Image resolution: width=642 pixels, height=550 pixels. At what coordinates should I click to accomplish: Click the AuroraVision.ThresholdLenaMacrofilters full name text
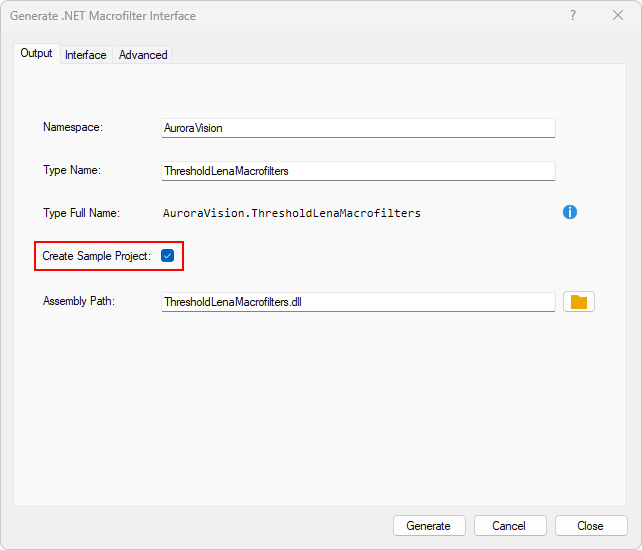coord(292,213)
